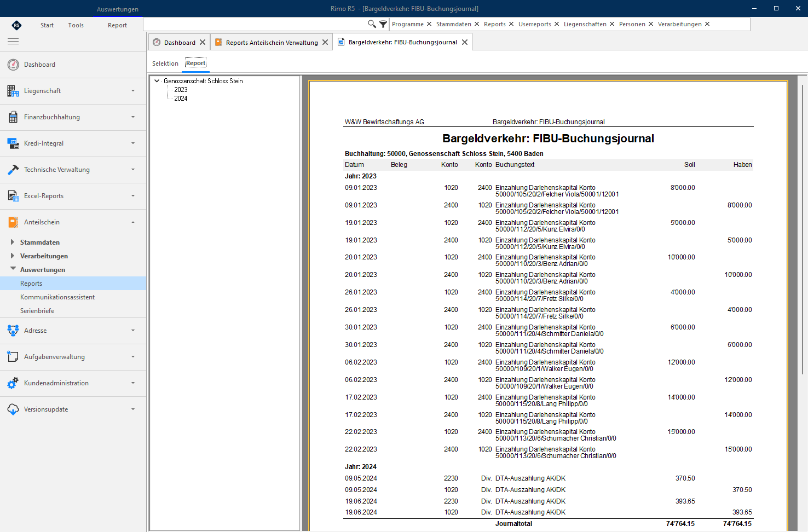The height and width of the screenshot is (532, 808).
Task: Click the search input field
Action: [x=255, y=24]
